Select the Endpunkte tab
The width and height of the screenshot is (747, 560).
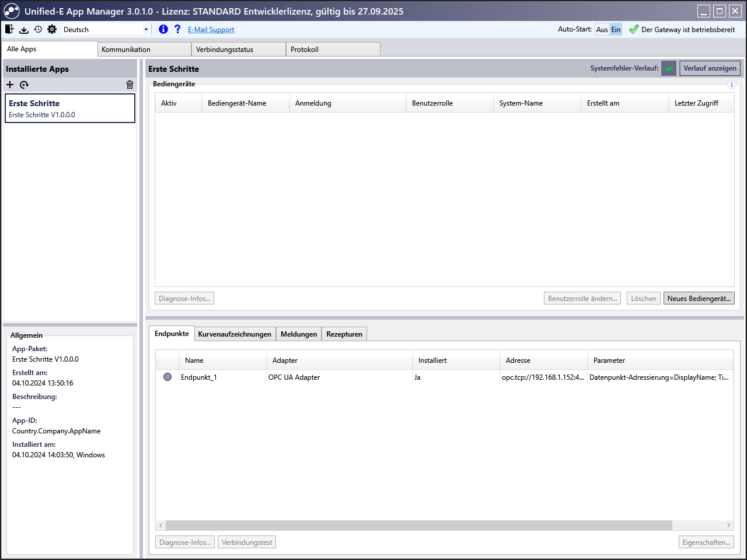coord(172,334)
